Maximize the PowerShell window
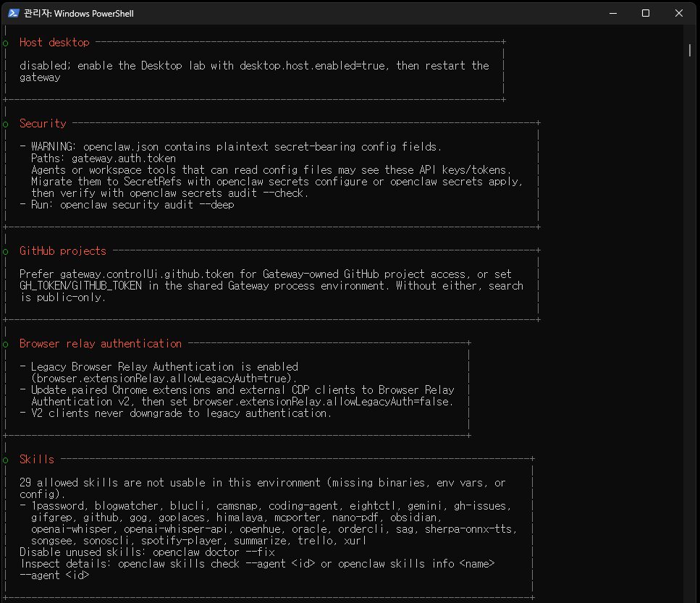 (646, 13)
